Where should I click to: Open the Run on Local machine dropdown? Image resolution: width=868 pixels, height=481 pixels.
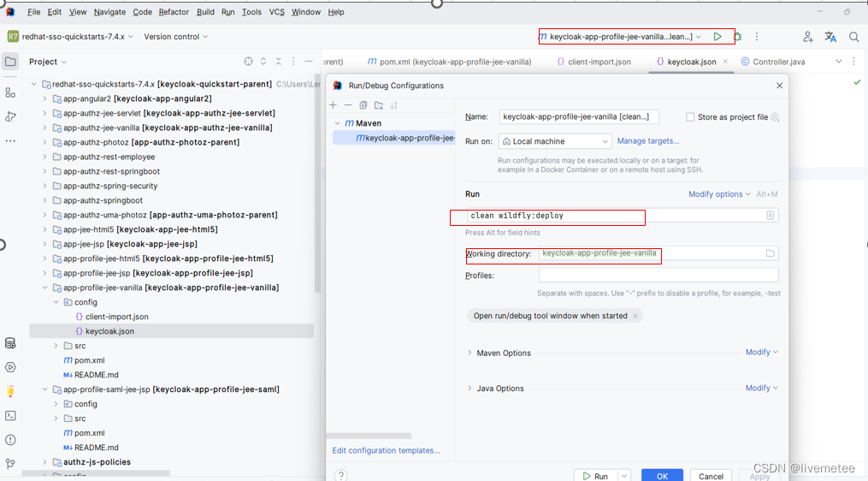pos(555,141)
